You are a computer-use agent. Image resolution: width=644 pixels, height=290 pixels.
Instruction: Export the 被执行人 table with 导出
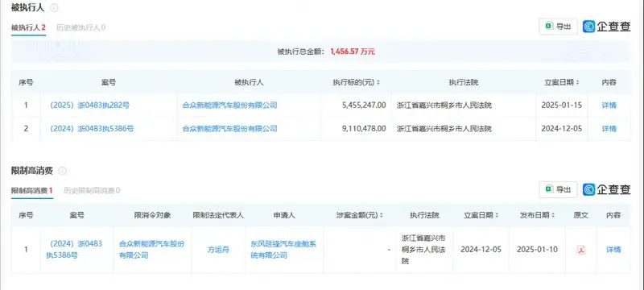[558, 27]
